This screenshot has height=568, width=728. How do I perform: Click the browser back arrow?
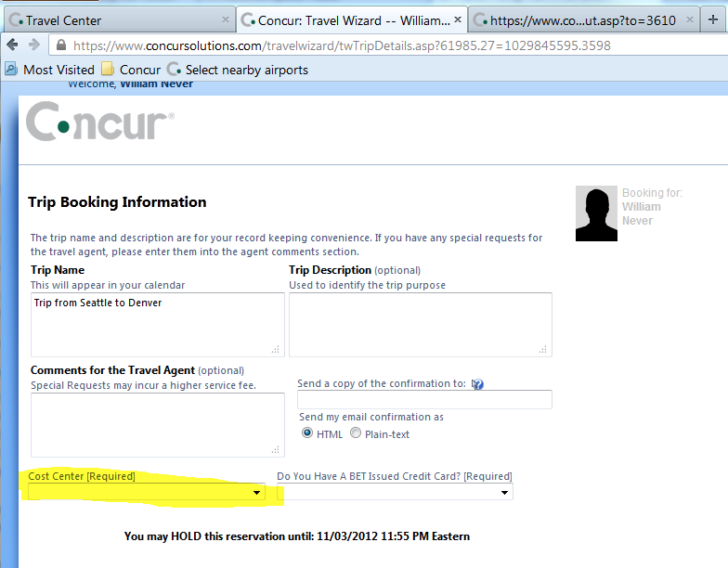[x=13, y=45]
